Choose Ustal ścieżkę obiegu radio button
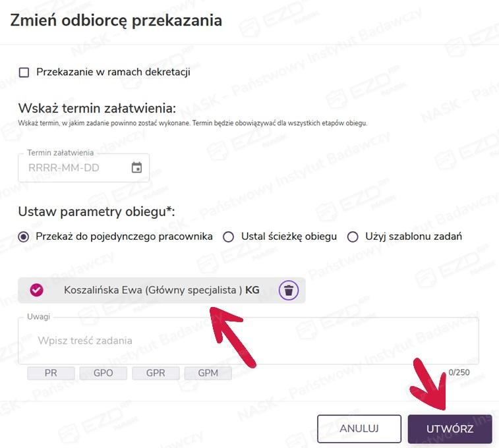The width and height of the screenshot is (499, 448). click(x=229, y=237)
